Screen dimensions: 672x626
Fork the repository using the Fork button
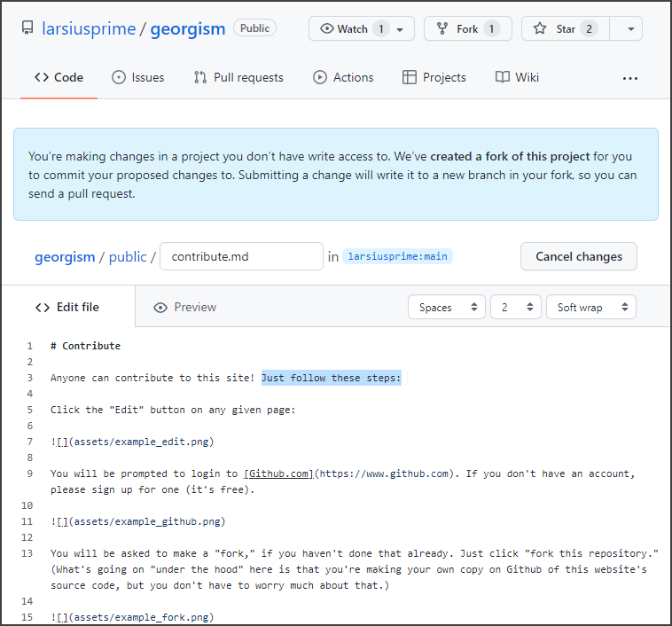click(467, 28)
